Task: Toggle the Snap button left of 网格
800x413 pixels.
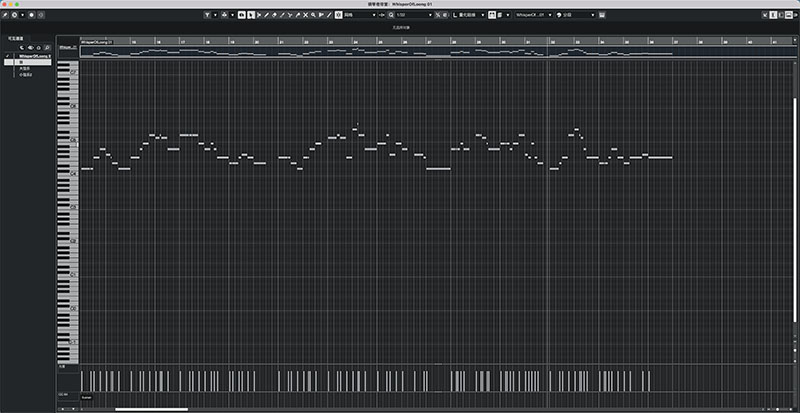Action: [x=338, y=15]
